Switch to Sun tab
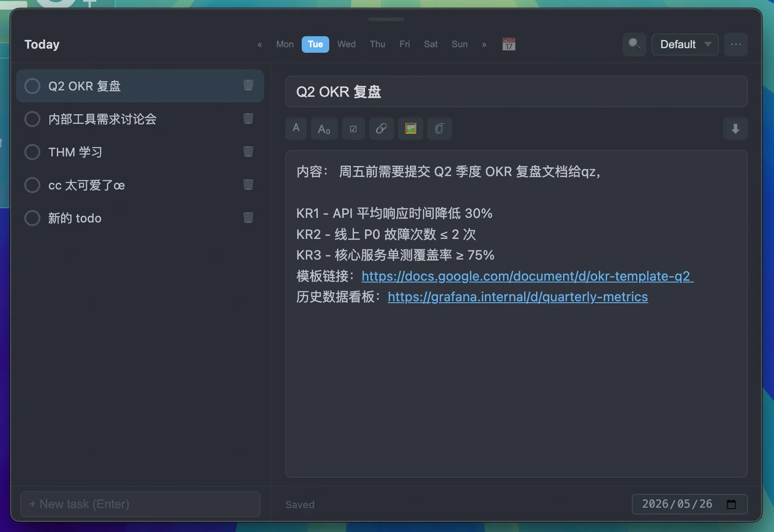This screenshot has width=774, height=532. tap(459, 44)
